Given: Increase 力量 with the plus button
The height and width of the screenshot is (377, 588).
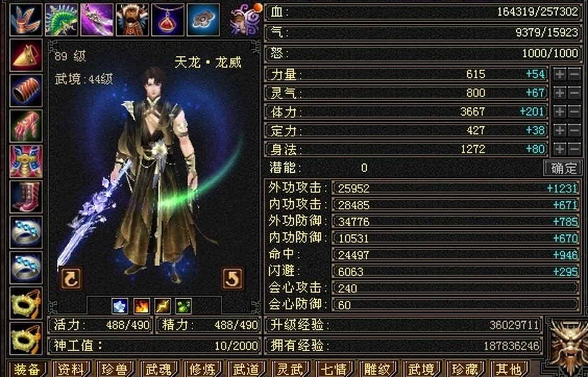Looking at the screenshot, I should point(560,74).
